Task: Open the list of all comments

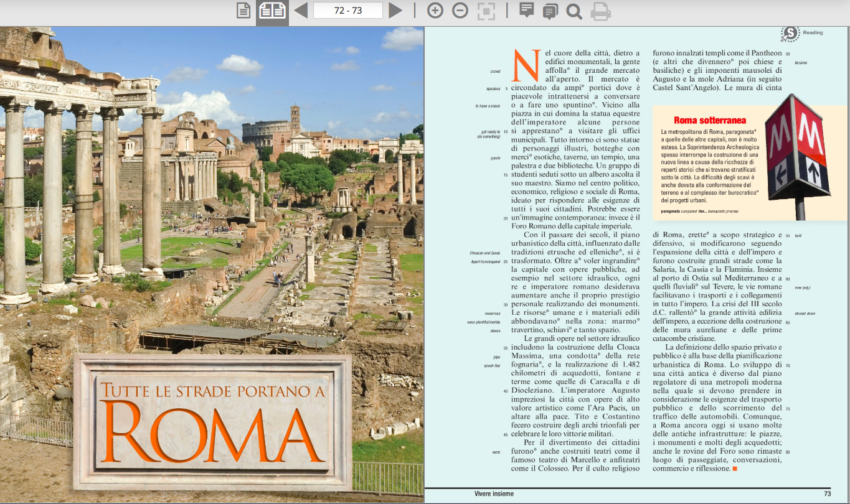Action: [550, 11]
